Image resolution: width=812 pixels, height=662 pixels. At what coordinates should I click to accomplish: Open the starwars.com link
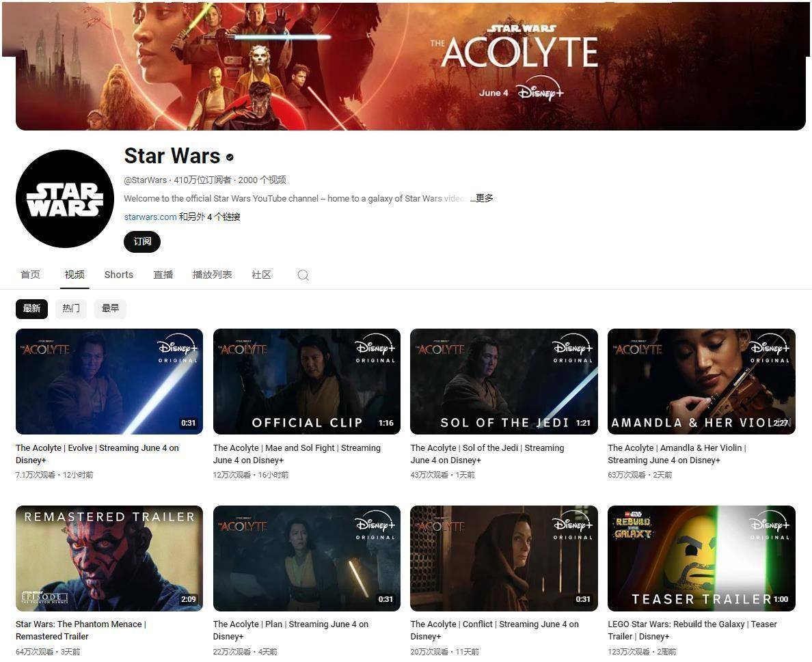(x=150, y=217)
